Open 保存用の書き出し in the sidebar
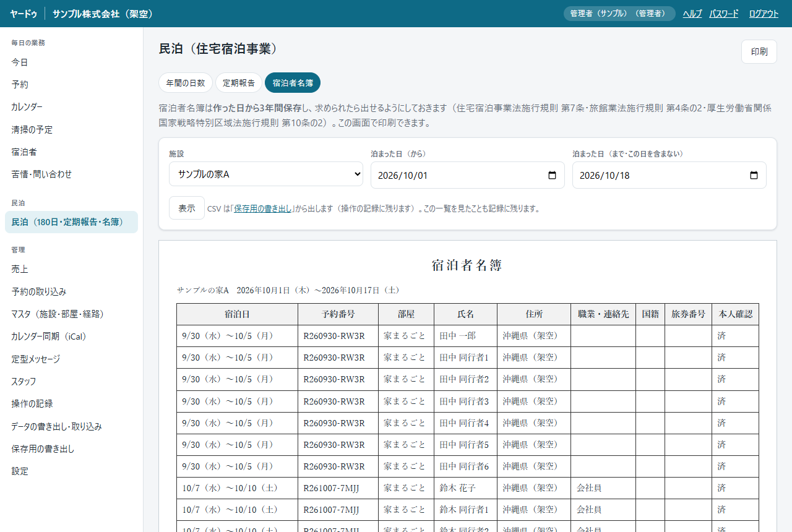The width and height of the screenshot is (792, 532). (x=71, y=449)
